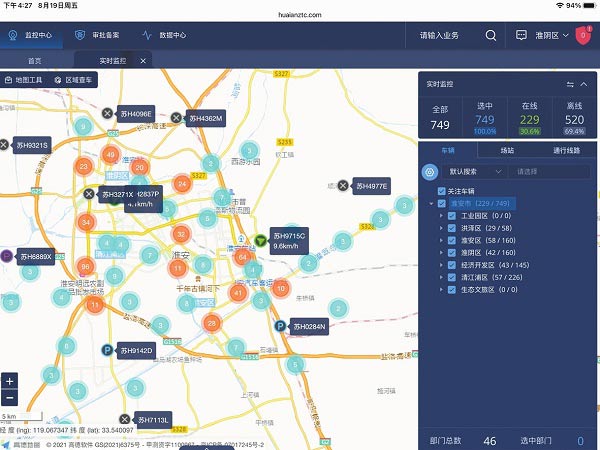The height and width of the screenshot is (450, 600).
Task: Click the zoom out minus button on map
Action: [x=10, y=399]
